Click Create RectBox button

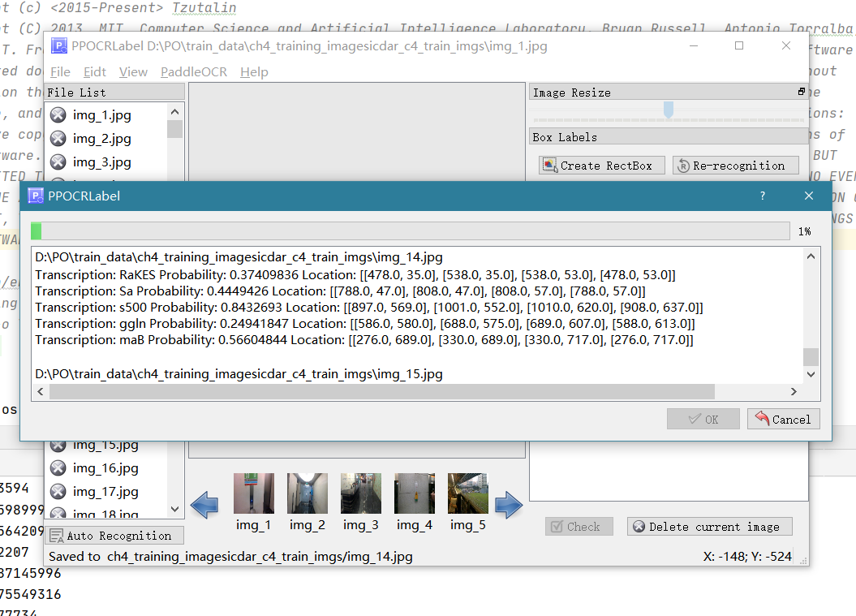(601, 166)
